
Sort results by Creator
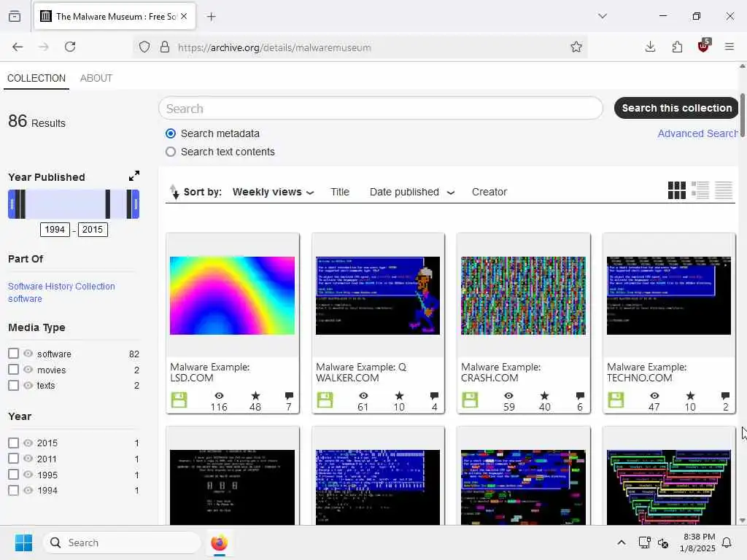coord(489,192)
